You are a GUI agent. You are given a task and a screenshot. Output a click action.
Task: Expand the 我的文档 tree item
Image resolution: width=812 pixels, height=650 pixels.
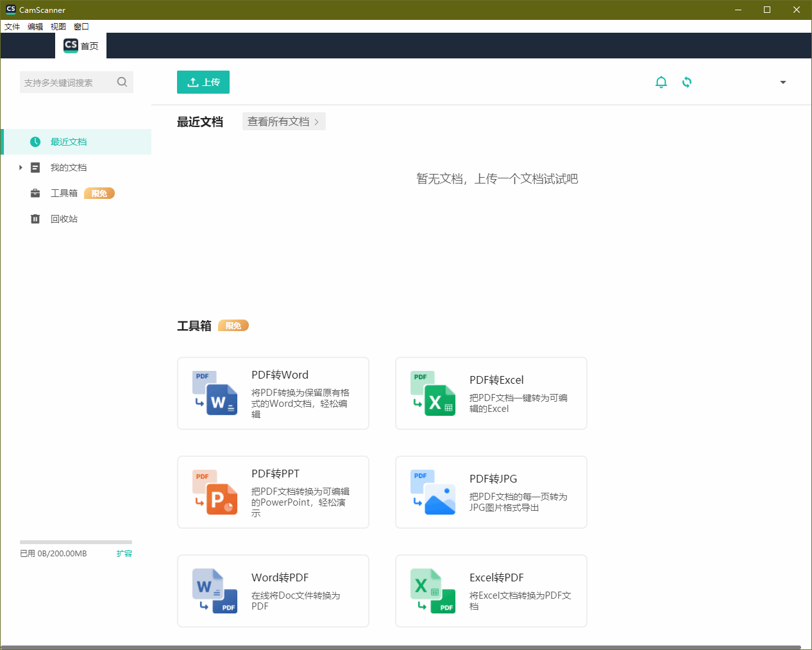pos(20,167)
